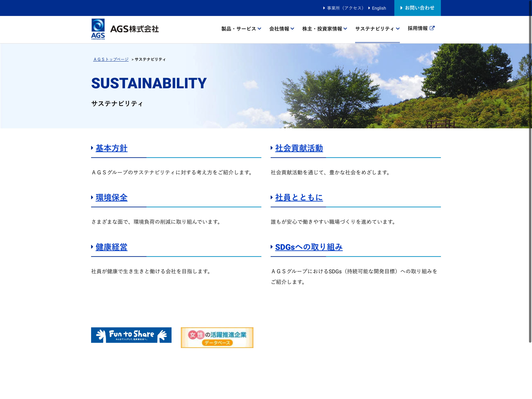Click the arrow icon before 健康経営

tap(92, 247)
